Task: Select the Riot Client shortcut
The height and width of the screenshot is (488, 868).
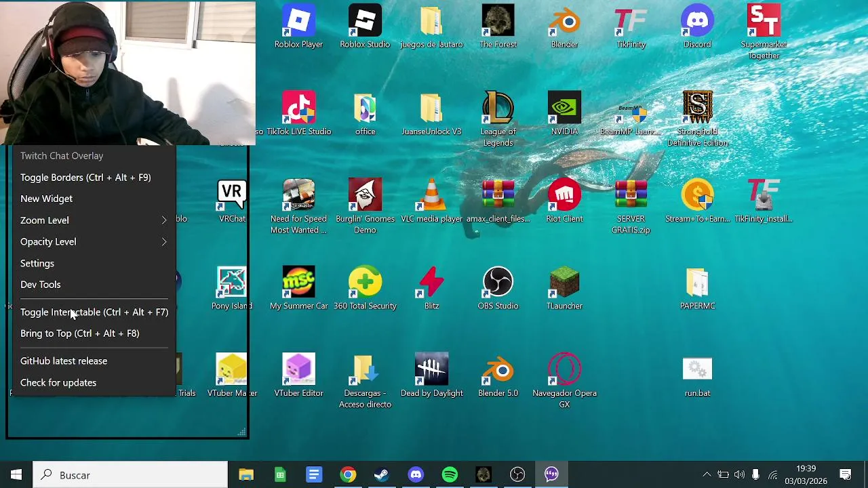Action: click(x=564, y=201)
